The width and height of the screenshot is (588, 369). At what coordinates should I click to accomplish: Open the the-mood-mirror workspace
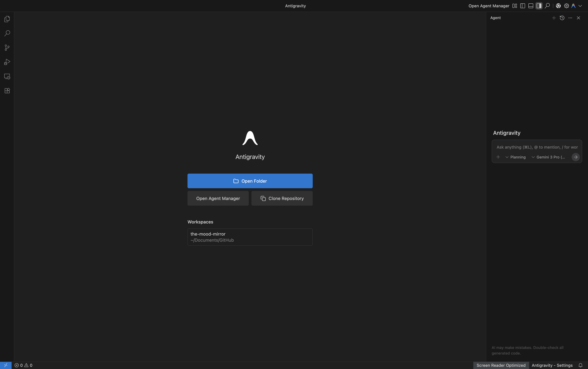[250, 237]
